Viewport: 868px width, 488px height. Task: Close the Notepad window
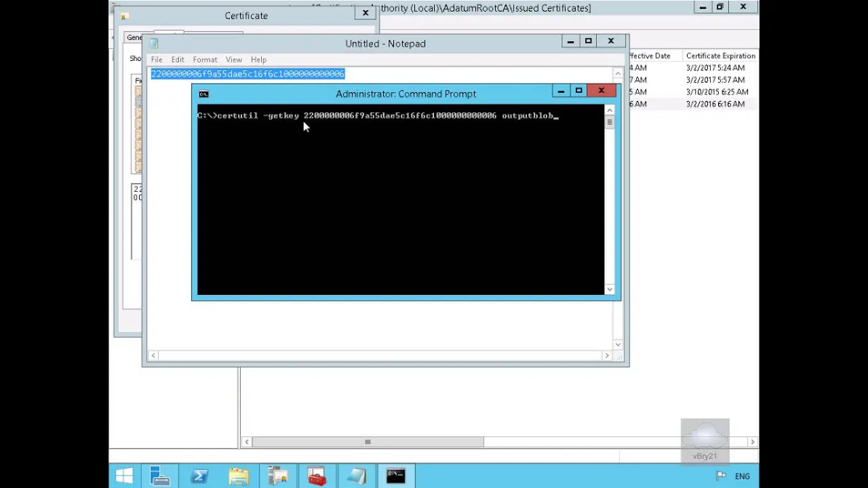pos(611,41)
